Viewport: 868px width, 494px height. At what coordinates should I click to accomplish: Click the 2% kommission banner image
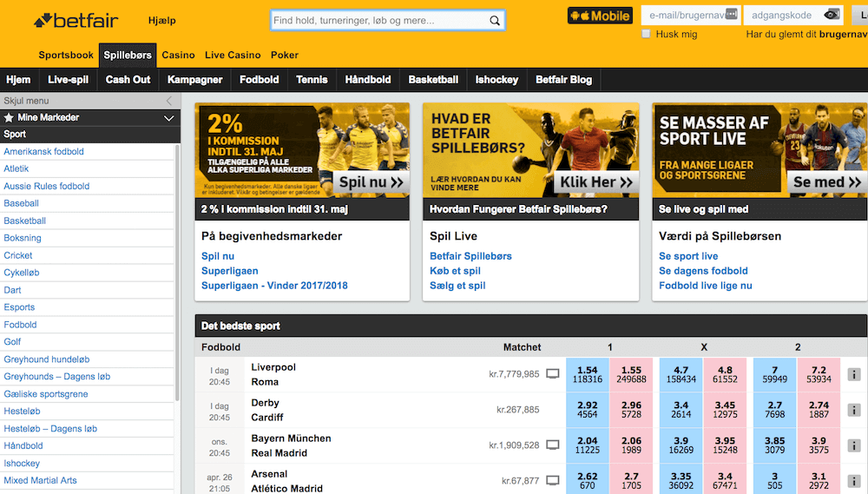pos(302,150)
